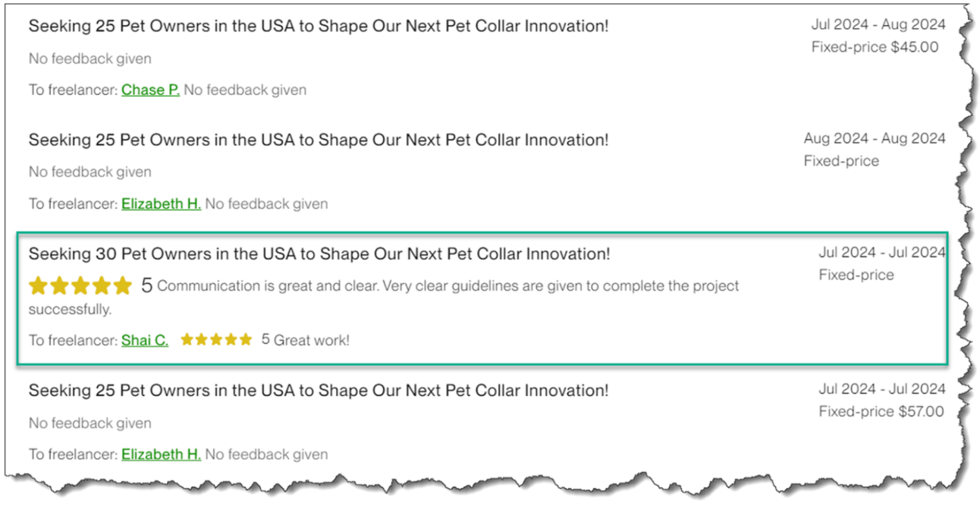Click the "Fixed-price $45.00" label
The width and height of the screenshot is (980, 510).
point(875,47)
